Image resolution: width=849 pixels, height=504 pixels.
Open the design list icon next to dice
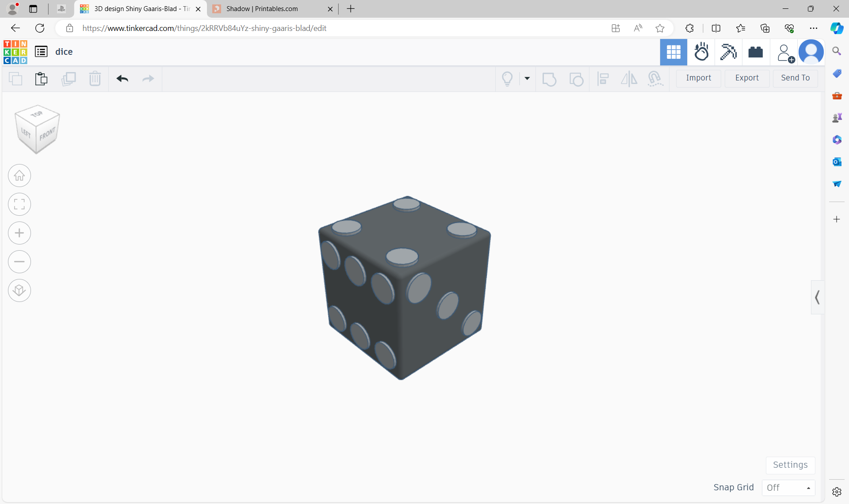coord(41,52)
